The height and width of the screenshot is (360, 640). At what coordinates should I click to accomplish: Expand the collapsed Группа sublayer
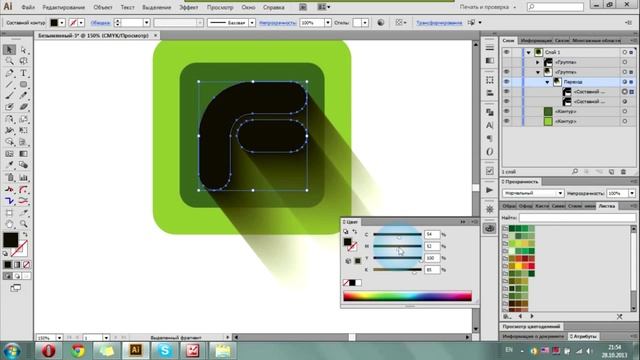pyautogui.click(x=538, y=62)
